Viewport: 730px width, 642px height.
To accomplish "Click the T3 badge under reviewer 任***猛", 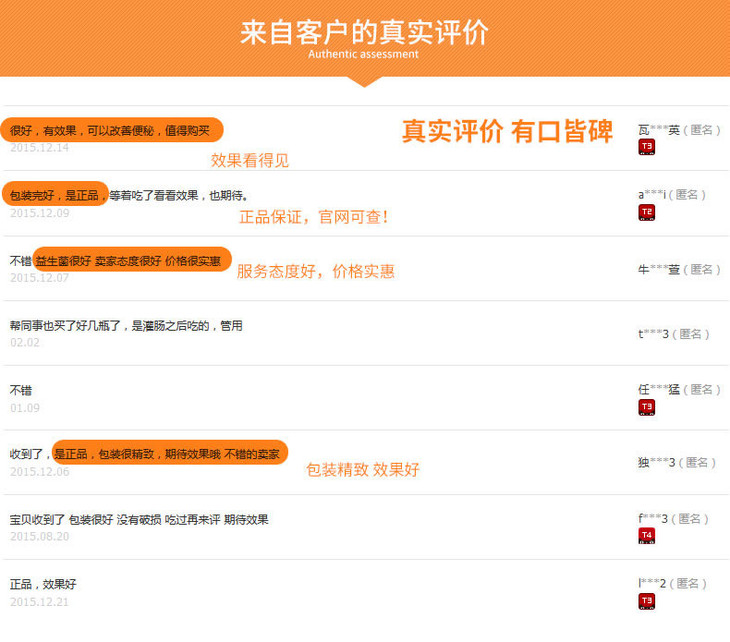I will click(x=647, y=408).
